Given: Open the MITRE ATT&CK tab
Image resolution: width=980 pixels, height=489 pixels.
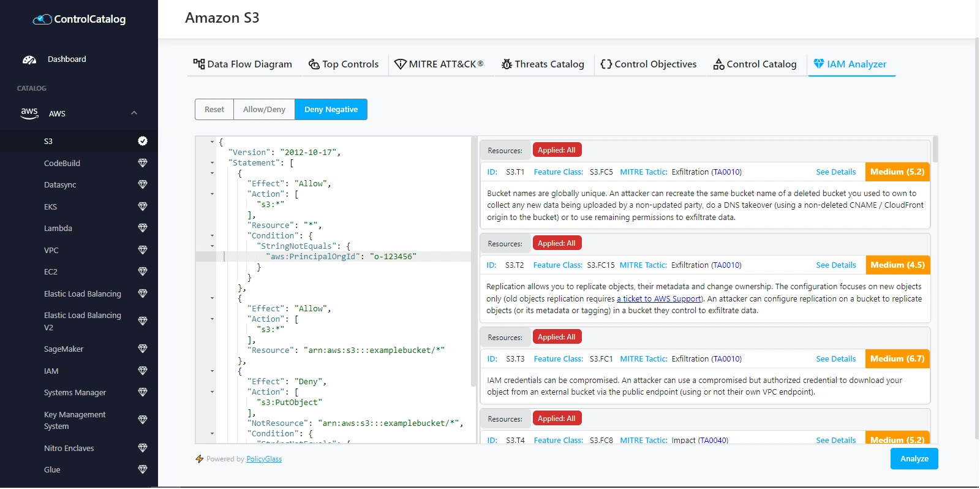Looking at the screenshot, I should tap(439, 64).
